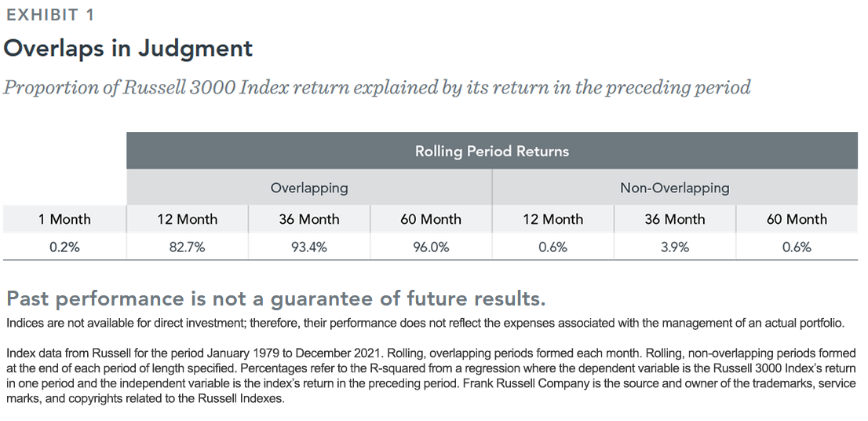The width and height of the screenshot is (868, 421).
Task: Click the 0.2% value cell
Action: pyautogui.click(x=65, y=247)
